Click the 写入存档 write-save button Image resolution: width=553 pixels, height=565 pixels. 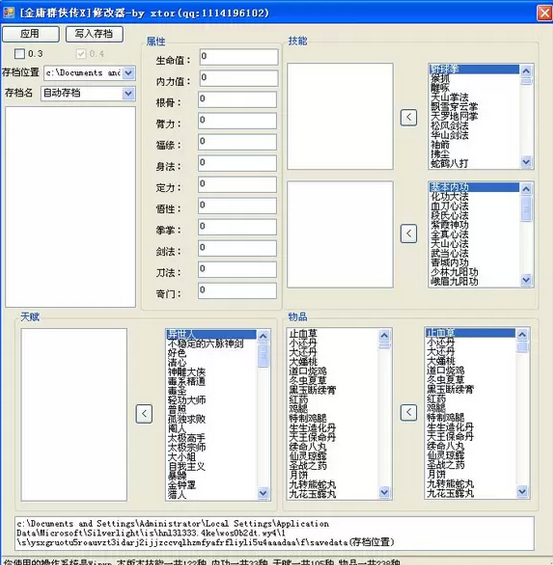(x=94, y=34)
